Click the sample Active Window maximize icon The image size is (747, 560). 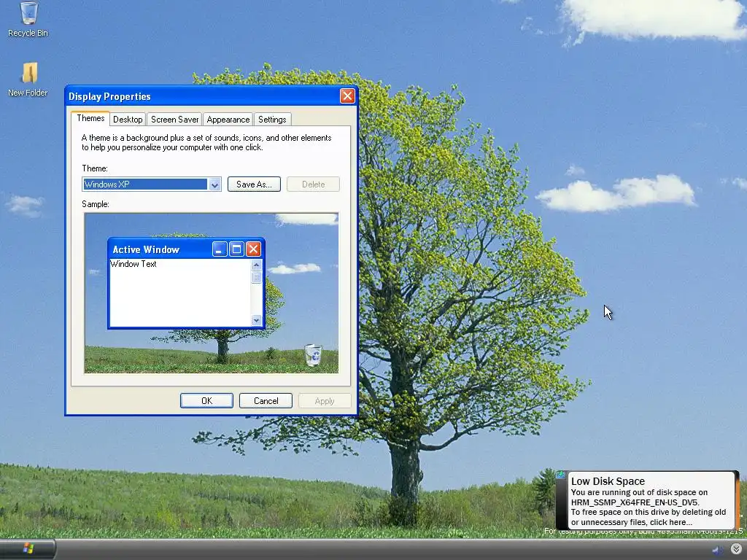[236, 249]
